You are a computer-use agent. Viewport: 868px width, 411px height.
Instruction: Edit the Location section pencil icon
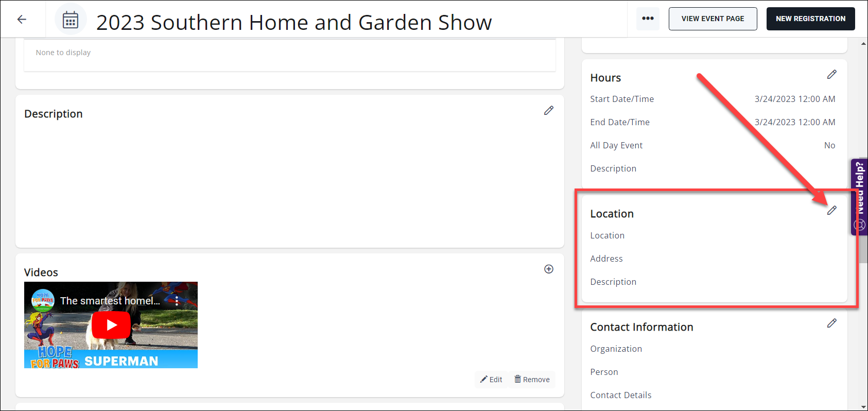tap(831, 210)
